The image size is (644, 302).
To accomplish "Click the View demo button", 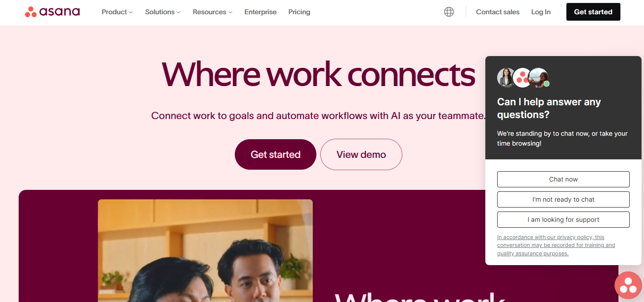I will click(361, 154).
